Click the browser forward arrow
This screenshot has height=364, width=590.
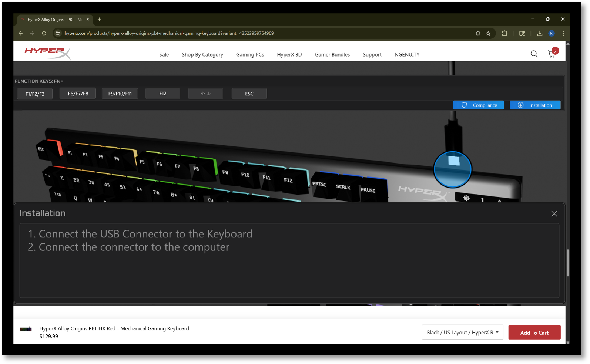(32, 33)
